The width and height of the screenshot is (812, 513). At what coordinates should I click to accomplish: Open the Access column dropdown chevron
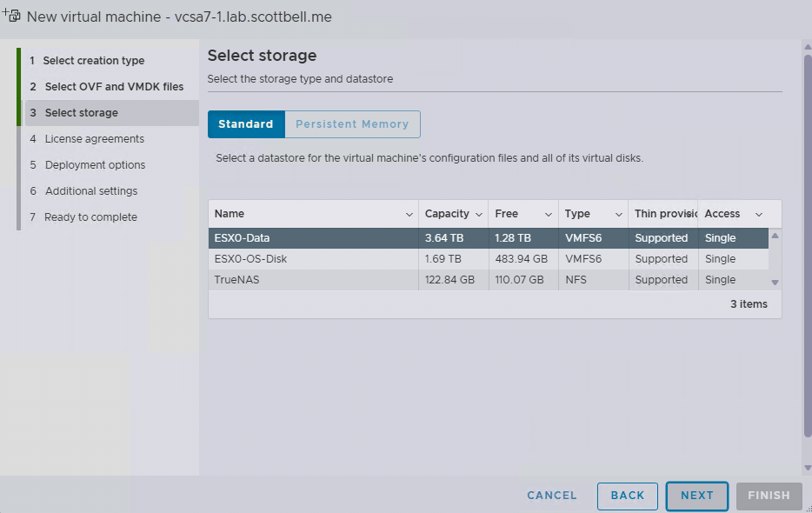(x=758, y=214)
